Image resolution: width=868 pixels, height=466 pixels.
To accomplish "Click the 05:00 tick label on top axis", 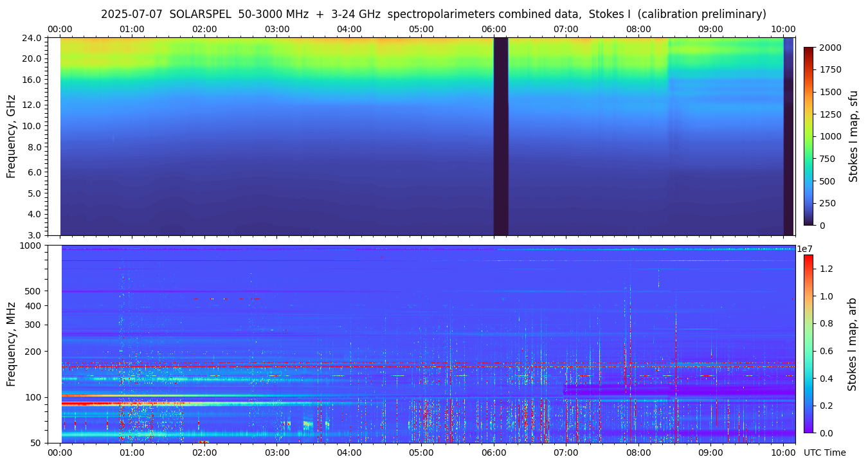I will click(x=421, y=29).
